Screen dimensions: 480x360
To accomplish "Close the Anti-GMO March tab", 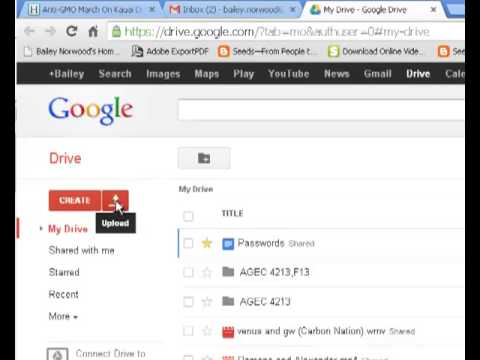I will [152, 9].
